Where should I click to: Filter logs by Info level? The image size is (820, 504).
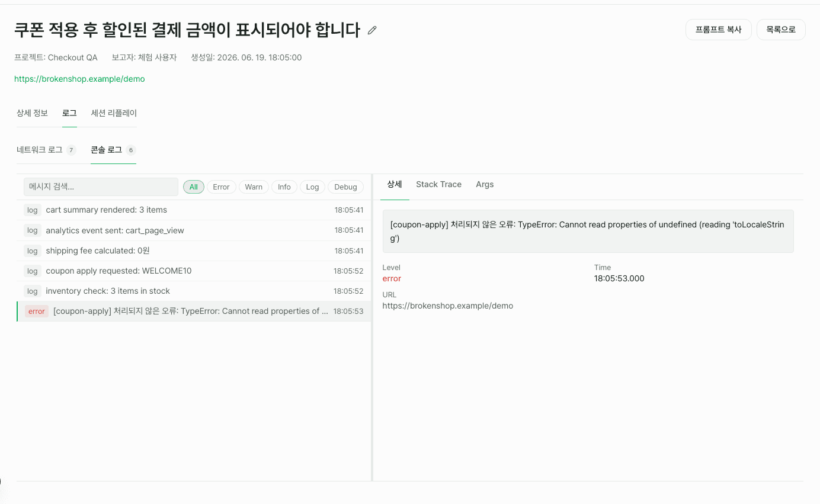coord(284,187)
